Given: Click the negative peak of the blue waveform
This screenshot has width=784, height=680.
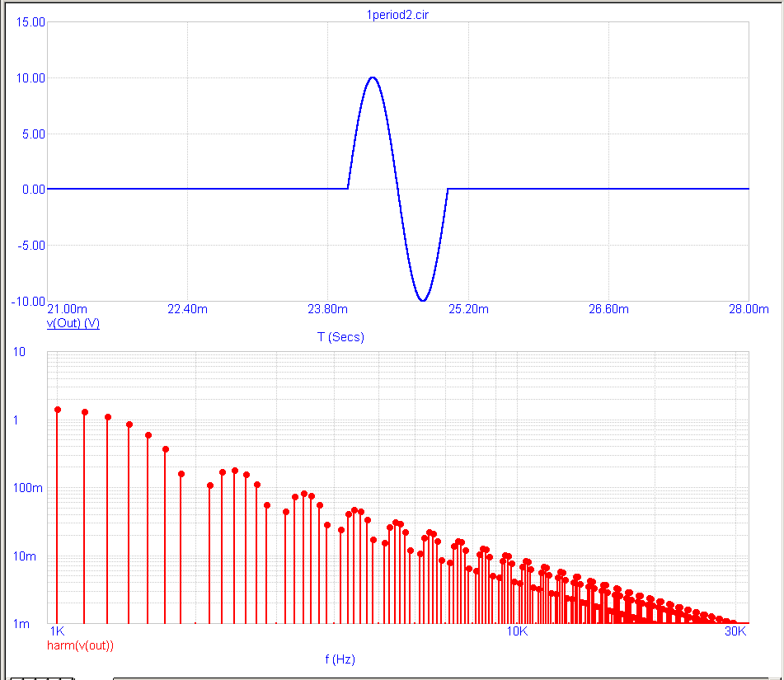Looking at the screenshot, I should tap(422, 301).
